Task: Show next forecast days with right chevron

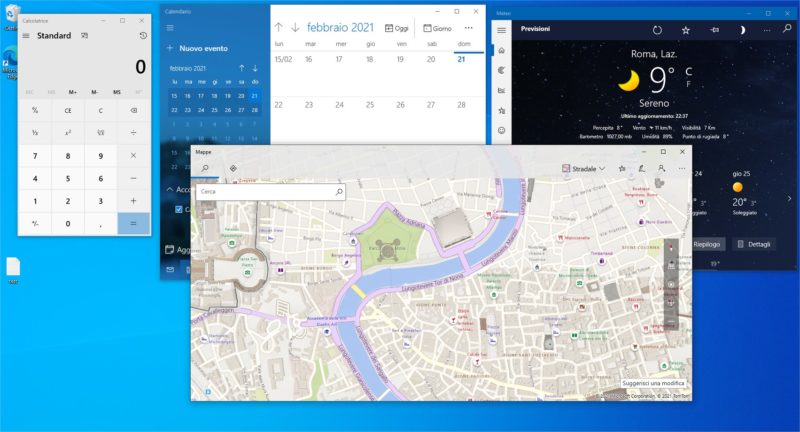Action: pos(789,198)
